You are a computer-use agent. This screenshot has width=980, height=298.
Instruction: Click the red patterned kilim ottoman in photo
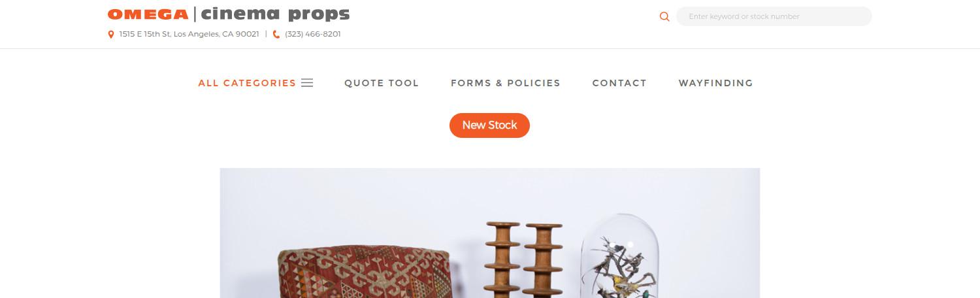(x=366, y=273)
